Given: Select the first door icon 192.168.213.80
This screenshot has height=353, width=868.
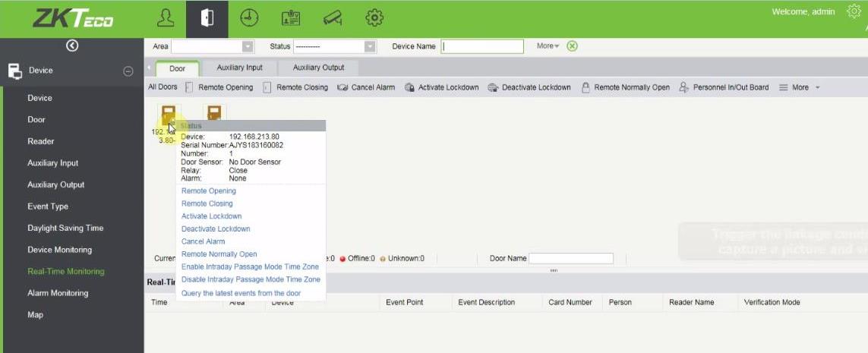Looking at the screenshot, I should [x=169, y=115].
